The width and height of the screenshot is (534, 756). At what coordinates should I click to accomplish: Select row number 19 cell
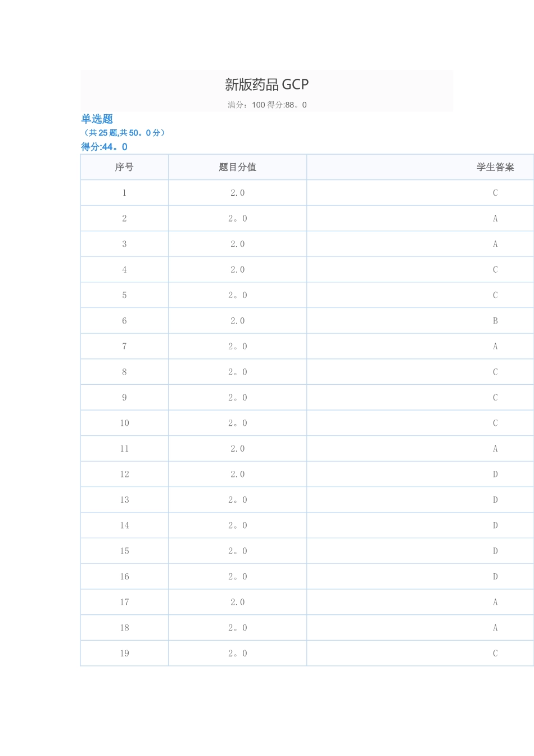click(124, 654)
